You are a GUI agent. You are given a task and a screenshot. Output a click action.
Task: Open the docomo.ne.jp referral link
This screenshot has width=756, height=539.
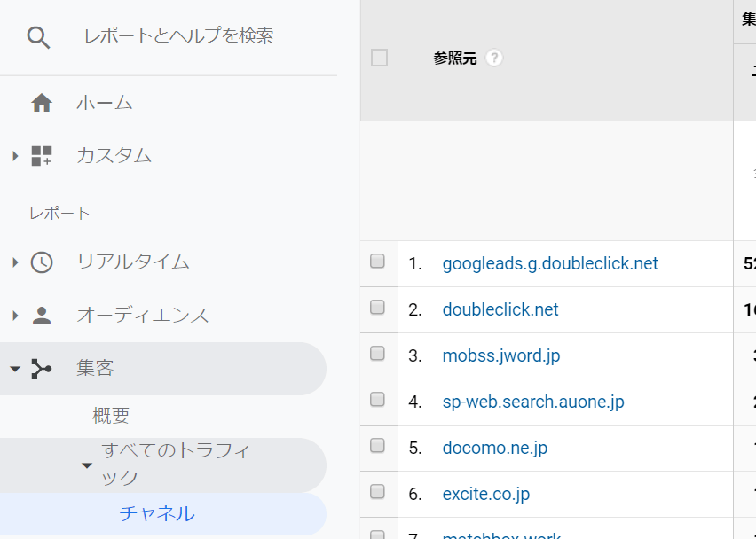click(495, 449)
